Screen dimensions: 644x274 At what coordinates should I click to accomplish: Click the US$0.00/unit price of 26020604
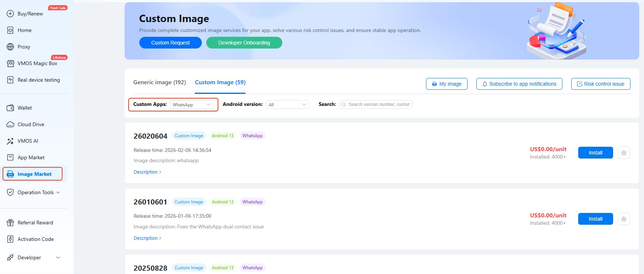tap(548, 149)
